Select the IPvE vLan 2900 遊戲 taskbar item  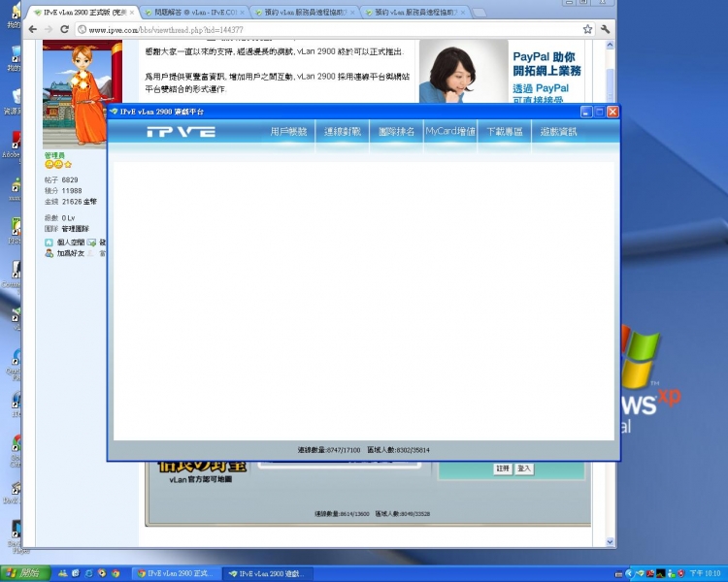[268, 573]
